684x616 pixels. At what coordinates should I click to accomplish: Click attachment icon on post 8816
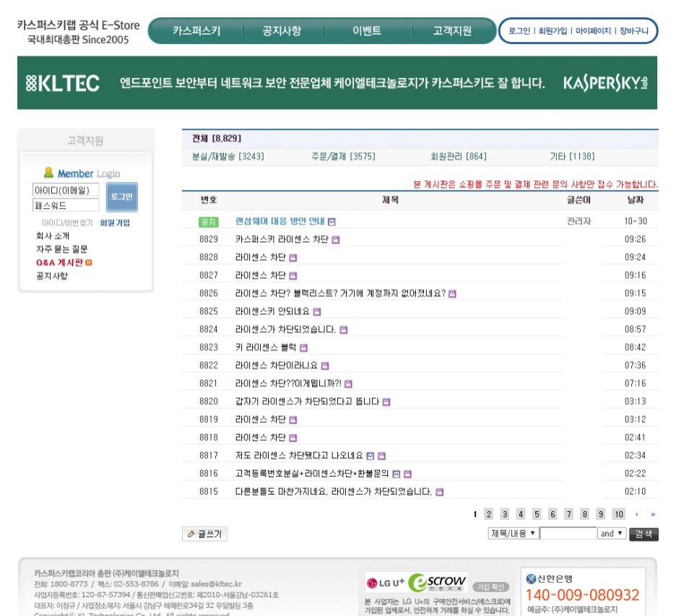click(396, 474)
